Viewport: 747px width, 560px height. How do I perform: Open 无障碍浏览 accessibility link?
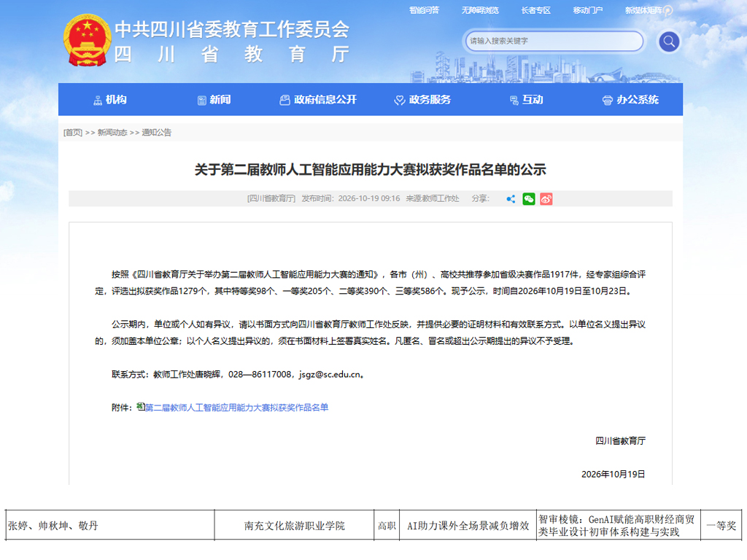480,10
